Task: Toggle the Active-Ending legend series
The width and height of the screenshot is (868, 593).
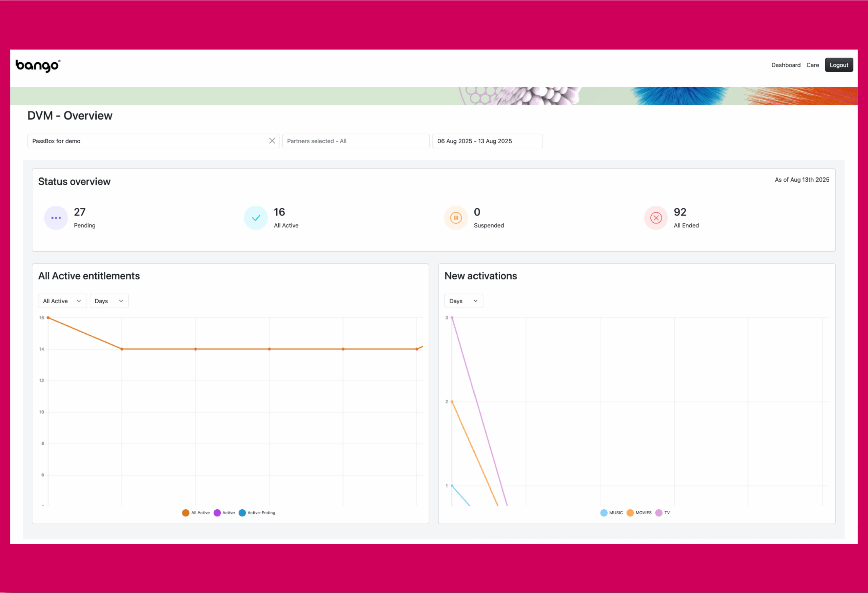Action: [257, 513]
